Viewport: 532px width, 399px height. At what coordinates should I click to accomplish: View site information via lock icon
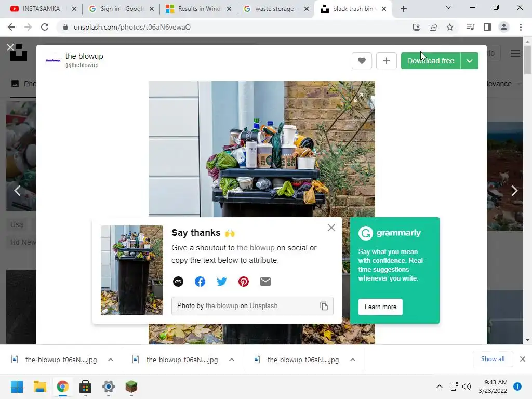click(65, 27)
